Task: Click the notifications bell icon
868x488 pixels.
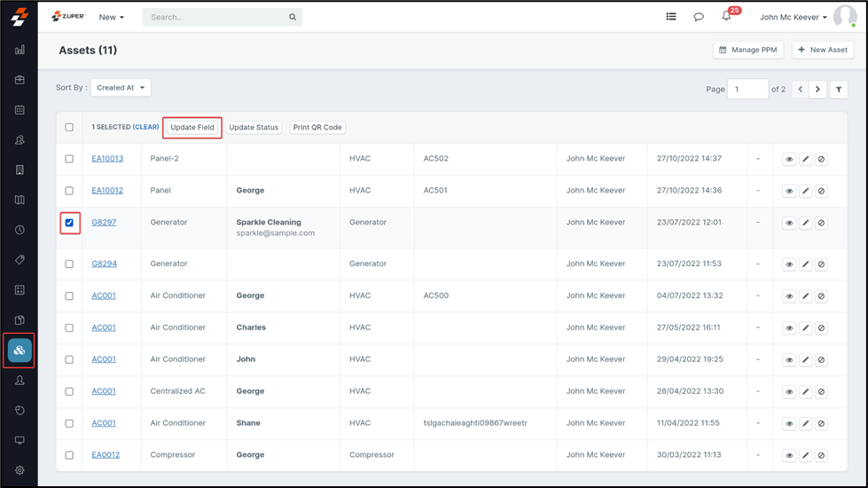Action: 726,17
